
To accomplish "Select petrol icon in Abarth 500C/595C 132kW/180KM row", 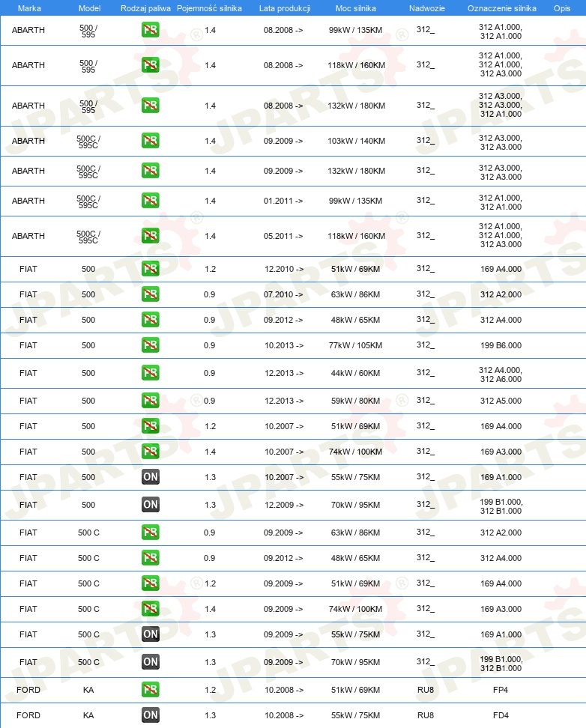I will (150, 171).
